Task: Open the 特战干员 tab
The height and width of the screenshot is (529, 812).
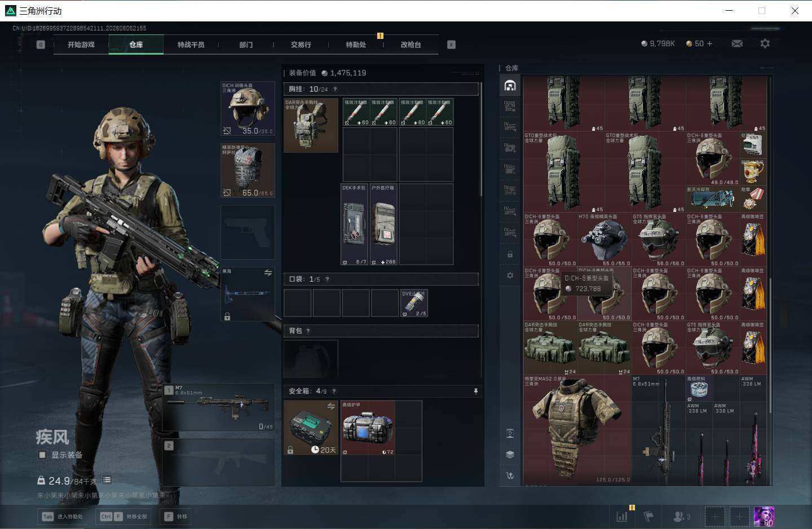Action: click(x=191, y=45)
